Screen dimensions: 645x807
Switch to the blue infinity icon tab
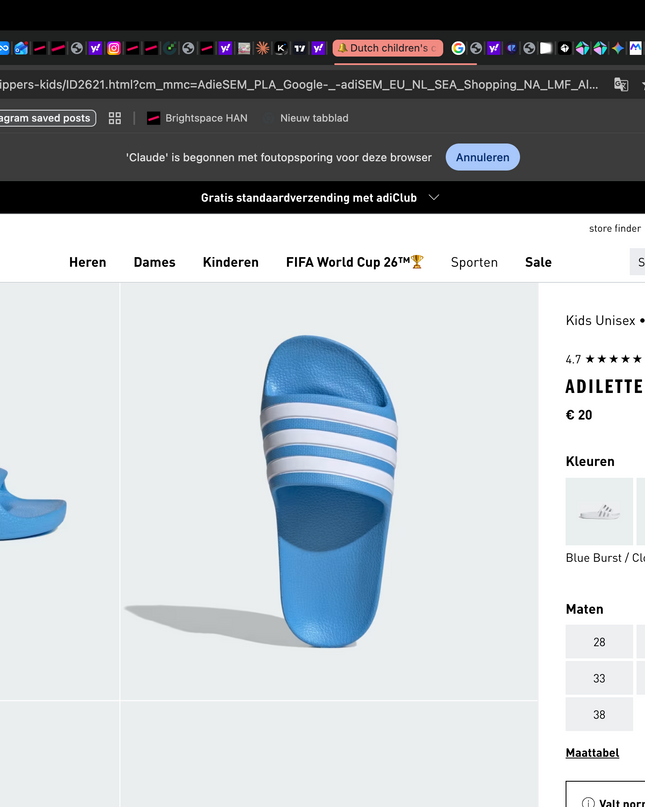point(4,48)
